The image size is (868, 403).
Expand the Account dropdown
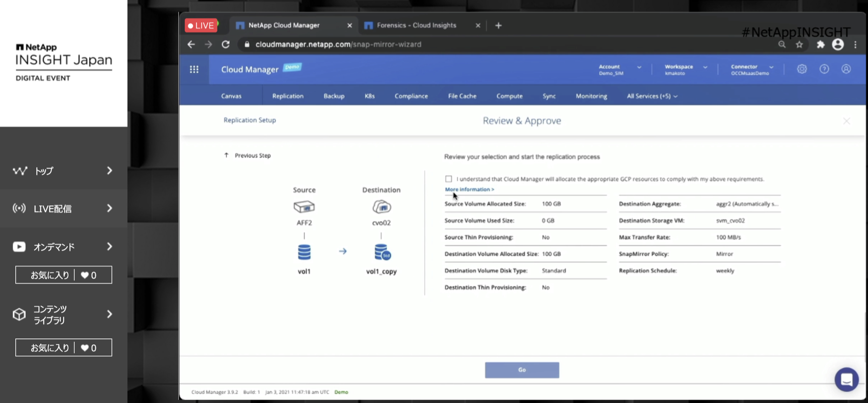(x=639, y=67)
